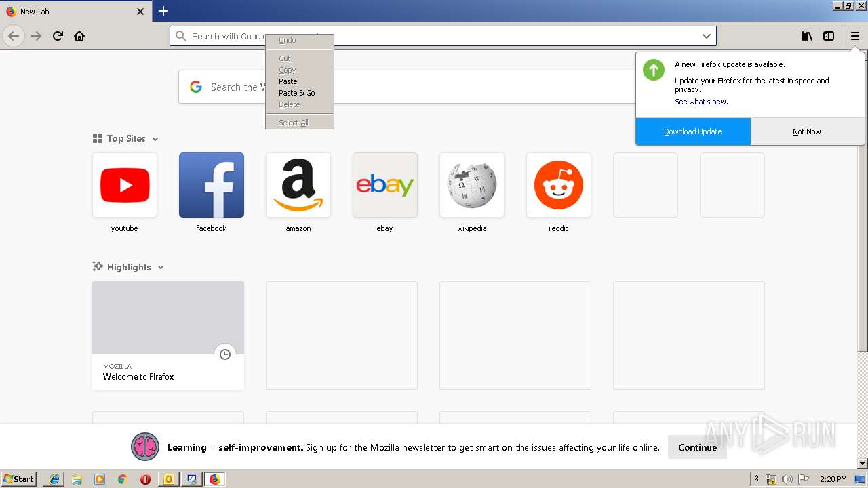The width and height of the screenshot is (868, 488).
Task: Open Internet Explorer from taskbar
Action: pos(54,479)
